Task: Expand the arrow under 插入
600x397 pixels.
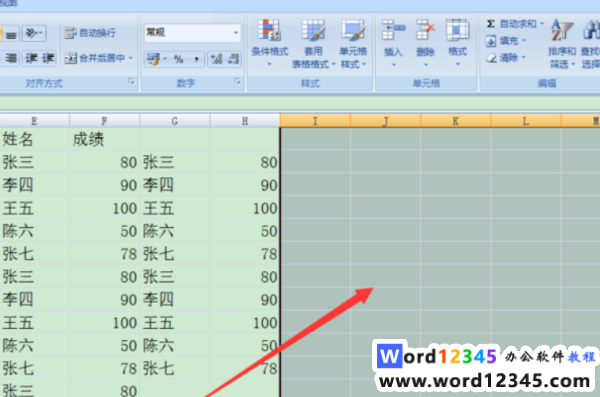Action: (x=393, y=65)
